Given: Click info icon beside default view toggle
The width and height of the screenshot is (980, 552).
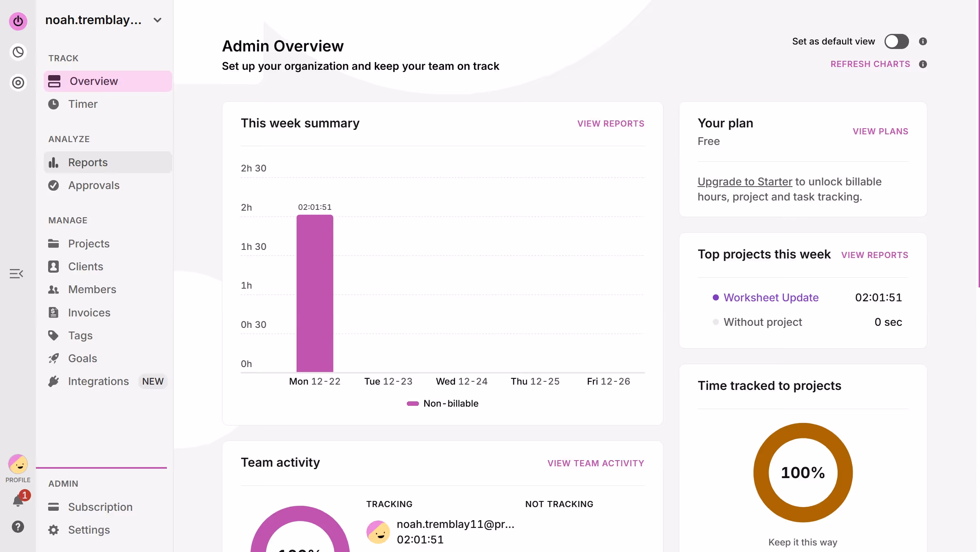Looking at the screenshot, I should (923, 41).
